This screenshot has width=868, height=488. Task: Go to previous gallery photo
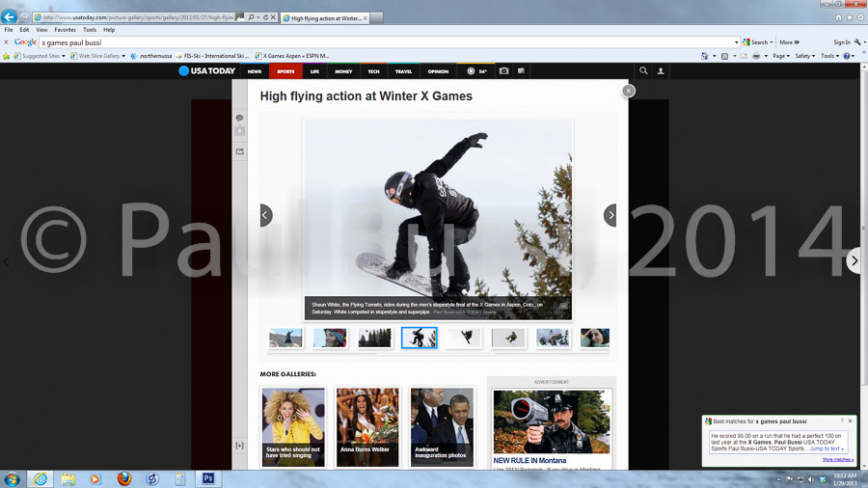coord(266,215)
